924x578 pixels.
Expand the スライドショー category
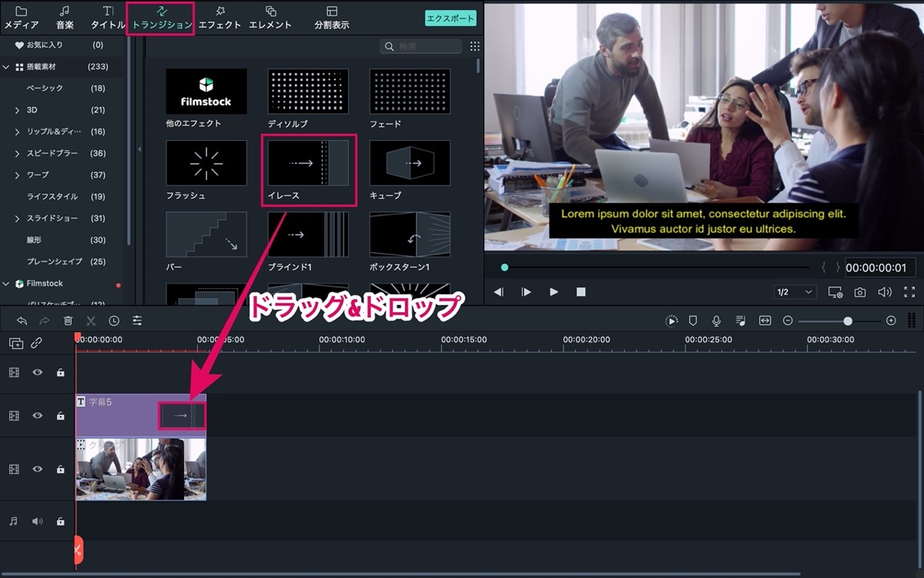pyautogui.click(x=17, y=218)
